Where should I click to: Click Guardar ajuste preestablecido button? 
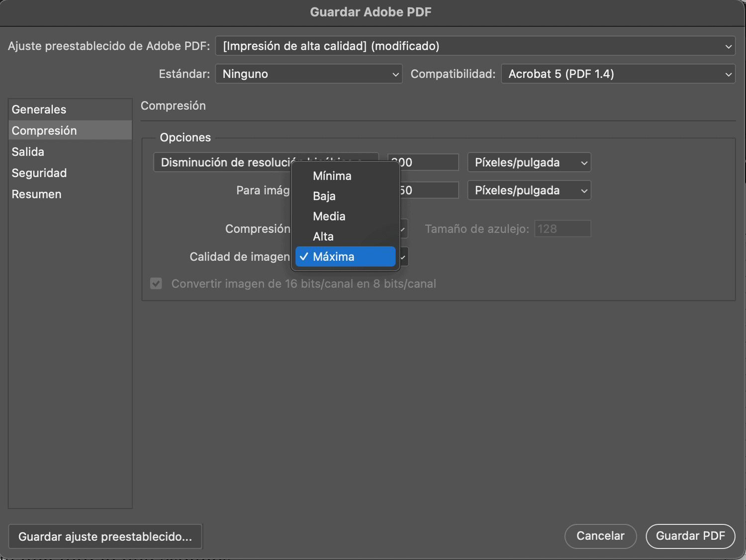(x=105, y=537)
